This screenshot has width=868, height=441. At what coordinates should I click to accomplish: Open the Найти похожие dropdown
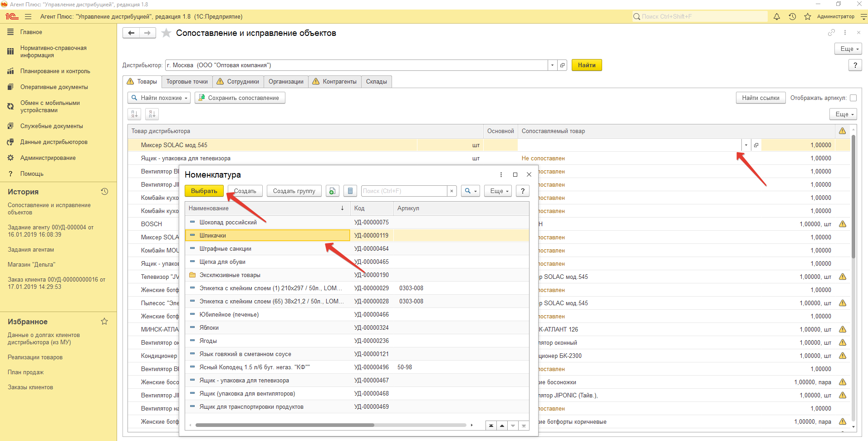(x=159, y=98)
